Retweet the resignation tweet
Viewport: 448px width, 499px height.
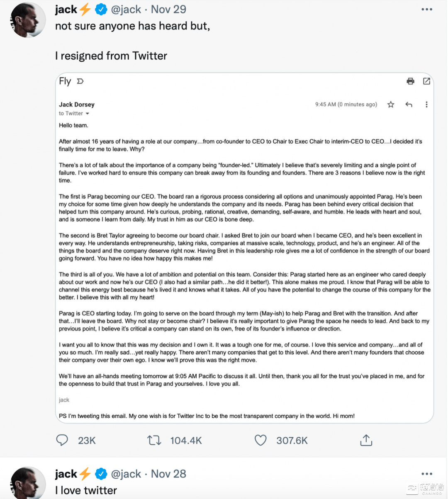154,440
